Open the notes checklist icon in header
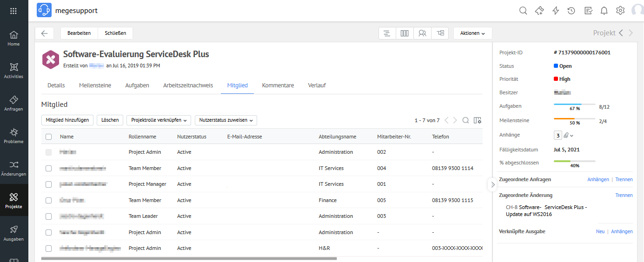 pos(588,11)
